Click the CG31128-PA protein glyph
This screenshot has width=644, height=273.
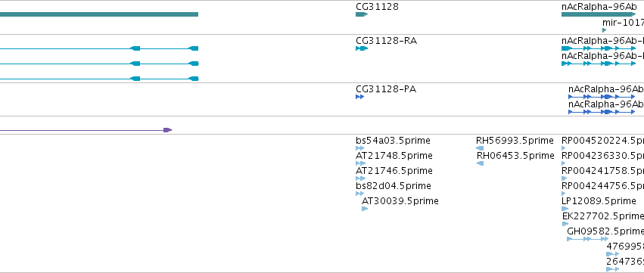pos(359,97)
